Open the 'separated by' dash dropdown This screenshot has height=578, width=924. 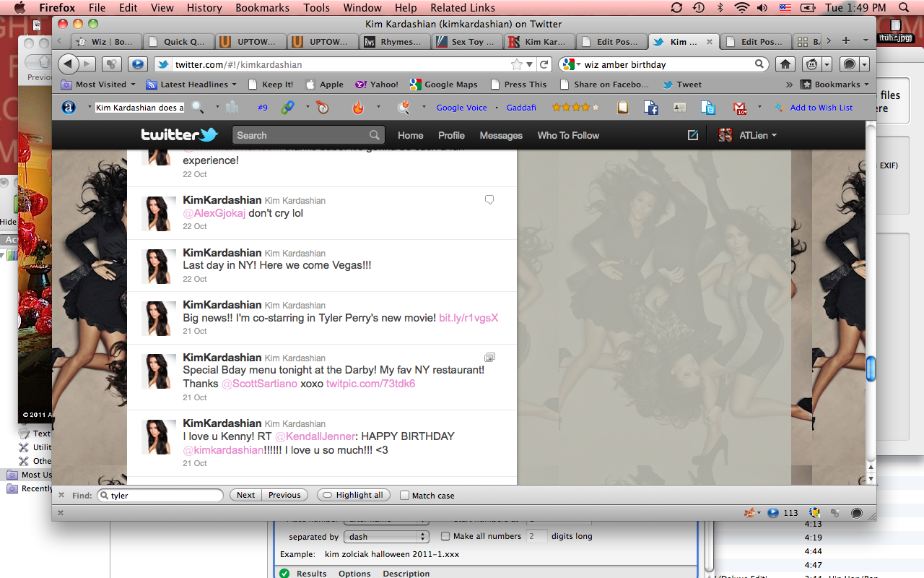[x=386, y=537]
